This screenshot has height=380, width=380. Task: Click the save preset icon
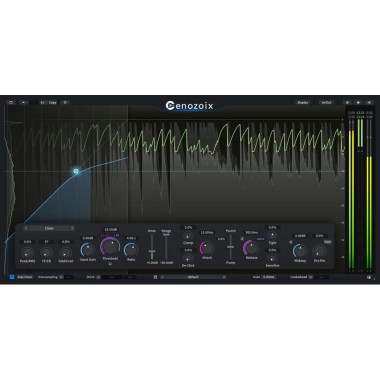click(x=155, y=277)
